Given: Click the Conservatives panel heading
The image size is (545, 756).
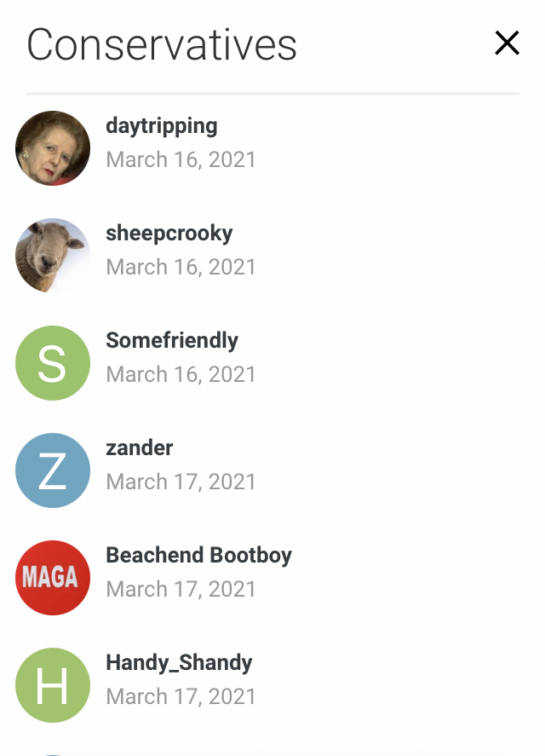Looking at the screenshot, I should click(x=162, y=44).
